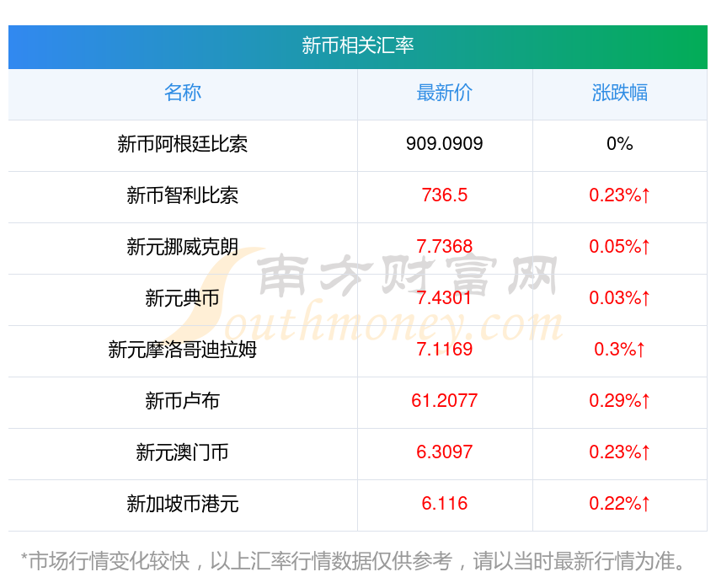Click the row name 新元挪威克朗
The width and height of the screenshot is (716, 588).
click(x=183, y=247)
